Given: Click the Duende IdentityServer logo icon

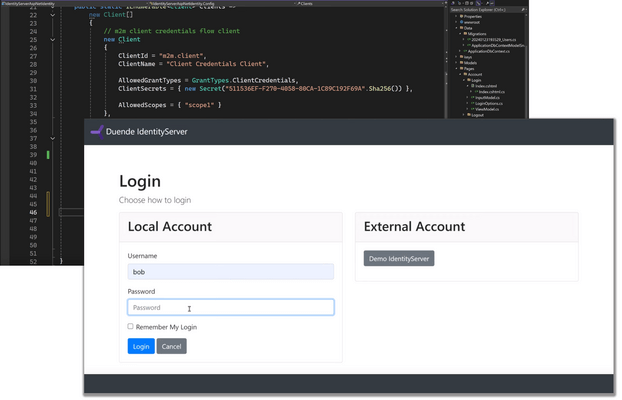Looking at the screenshot, I should click(97, 132).
